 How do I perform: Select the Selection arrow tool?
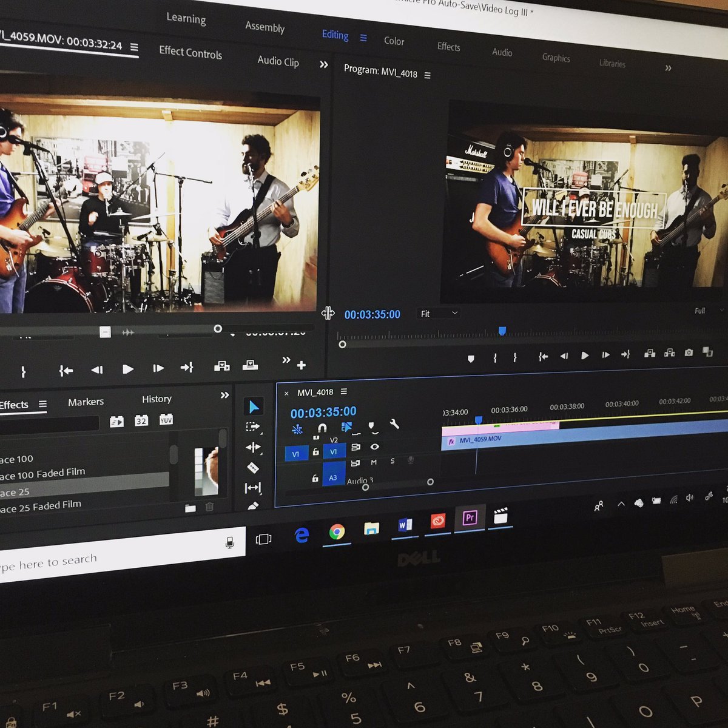(254, 406)
